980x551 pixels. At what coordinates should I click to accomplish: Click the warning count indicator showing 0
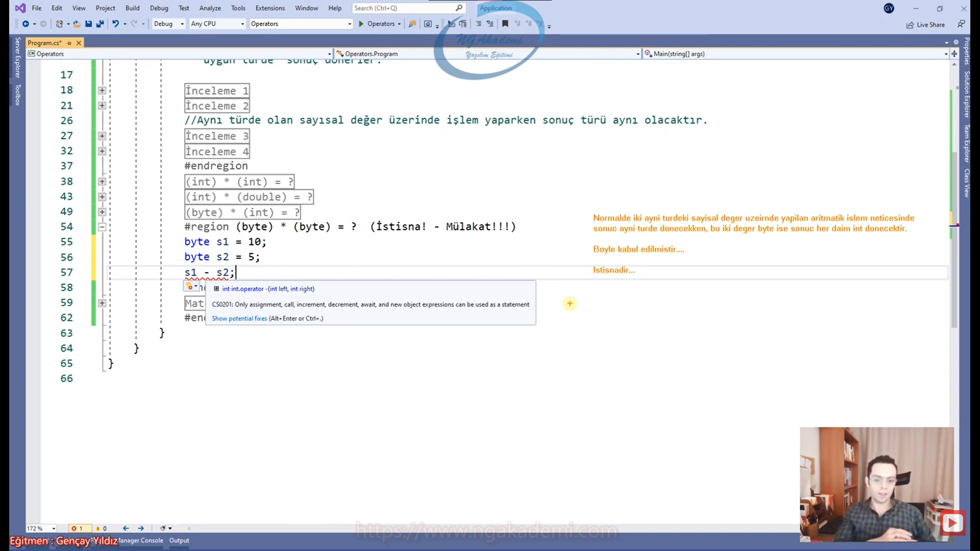101,529
